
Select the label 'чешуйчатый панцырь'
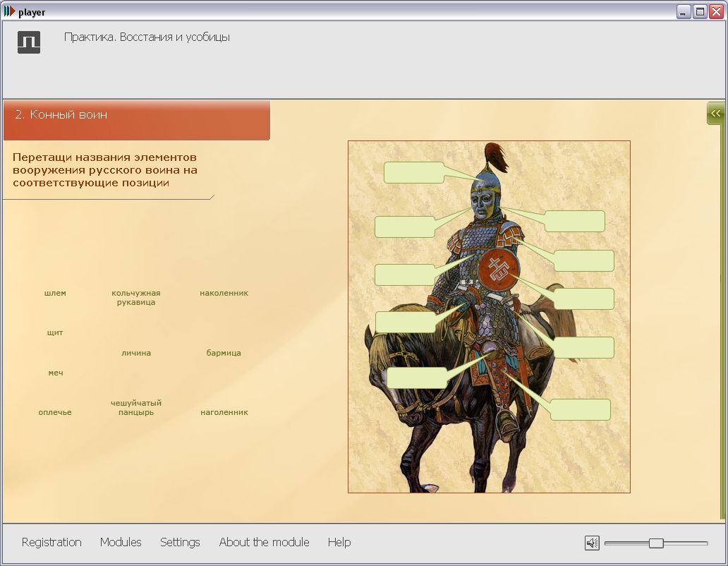(136, 408)
